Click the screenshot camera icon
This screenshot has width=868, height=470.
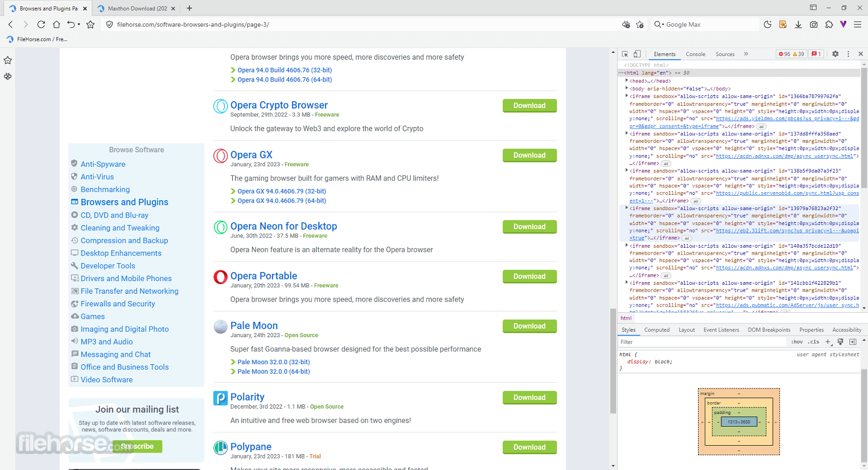point(813,24)
